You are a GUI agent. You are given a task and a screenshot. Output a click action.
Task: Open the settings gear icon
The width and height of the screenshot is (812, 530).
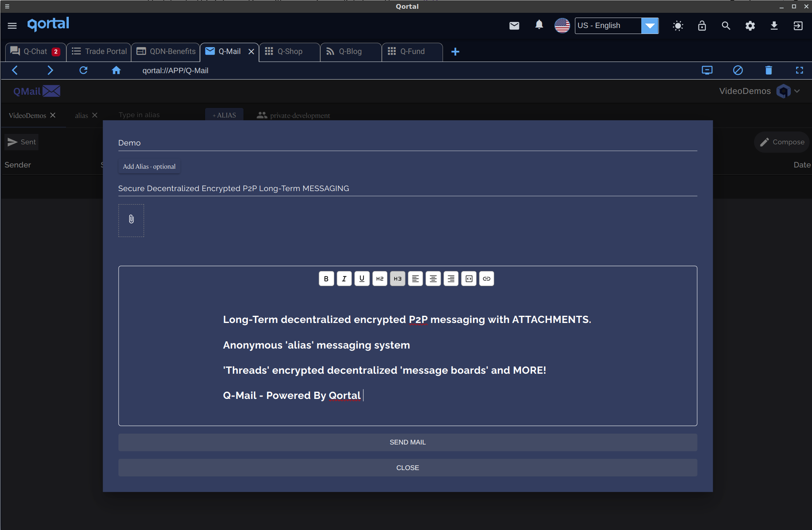point(750,26)
